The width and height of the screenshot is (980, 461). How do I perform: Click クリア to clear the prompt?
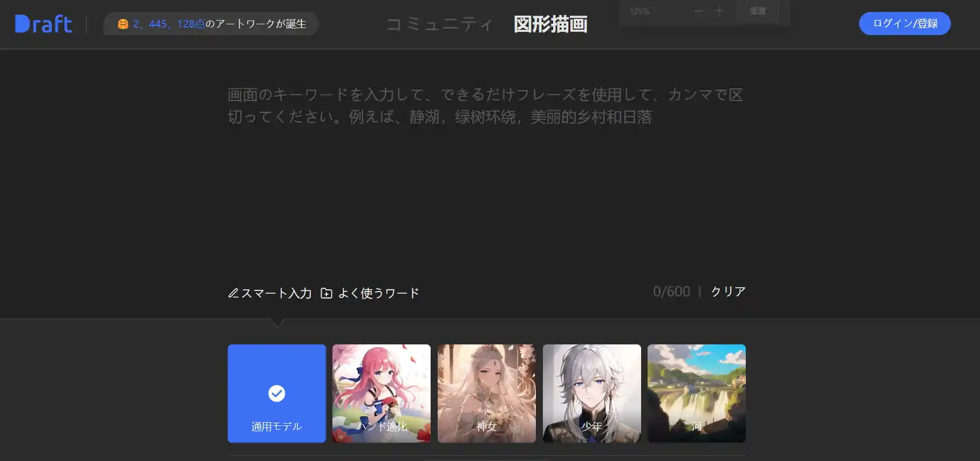[728, 291]
